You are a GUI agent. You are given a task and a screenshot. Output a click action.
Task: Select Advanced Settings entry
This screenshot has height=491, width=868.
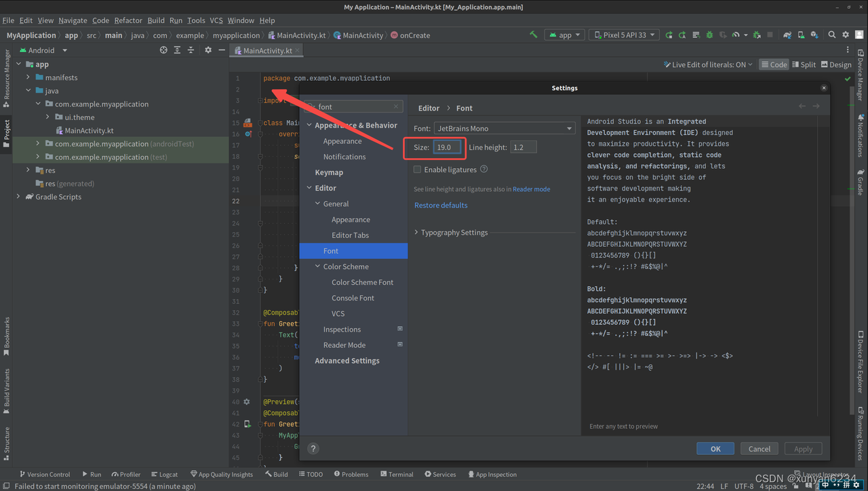point(347,361)
